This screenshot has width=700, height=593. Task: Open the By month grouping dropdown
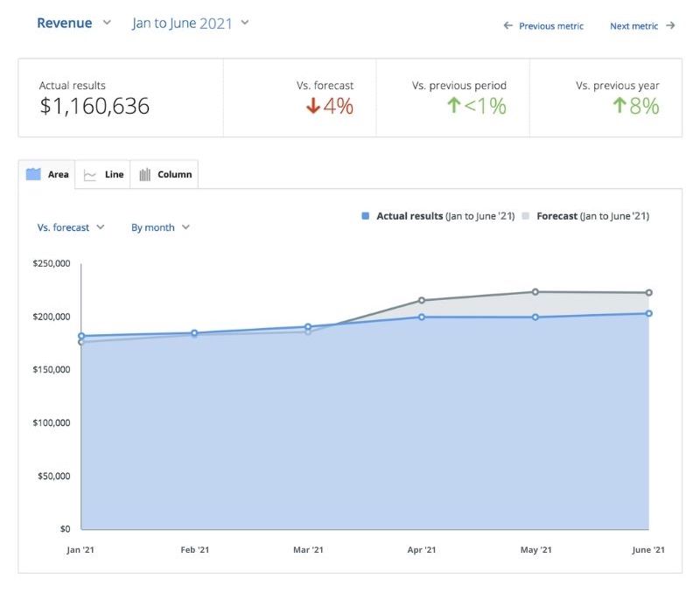tap(160, 227)
